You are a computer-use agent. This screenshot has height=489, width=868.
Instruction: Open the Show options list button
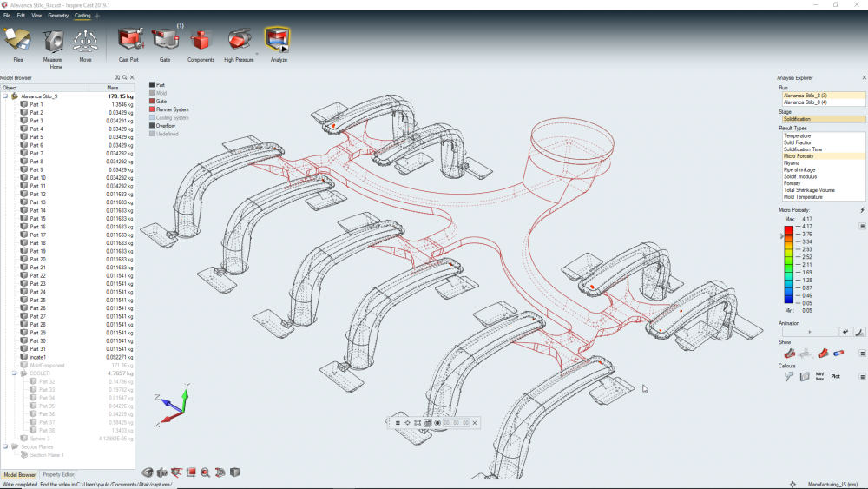point(862,353)
